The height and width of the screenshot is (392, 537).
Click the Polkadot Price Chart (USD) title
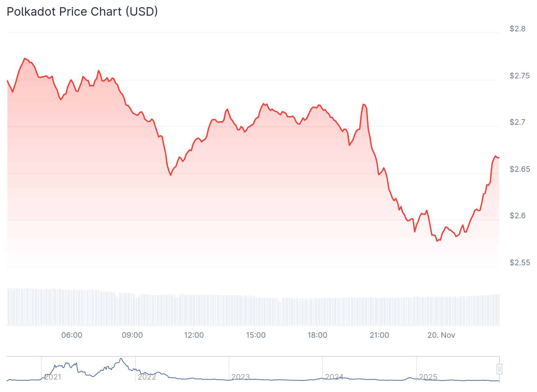tap(82, 12)
